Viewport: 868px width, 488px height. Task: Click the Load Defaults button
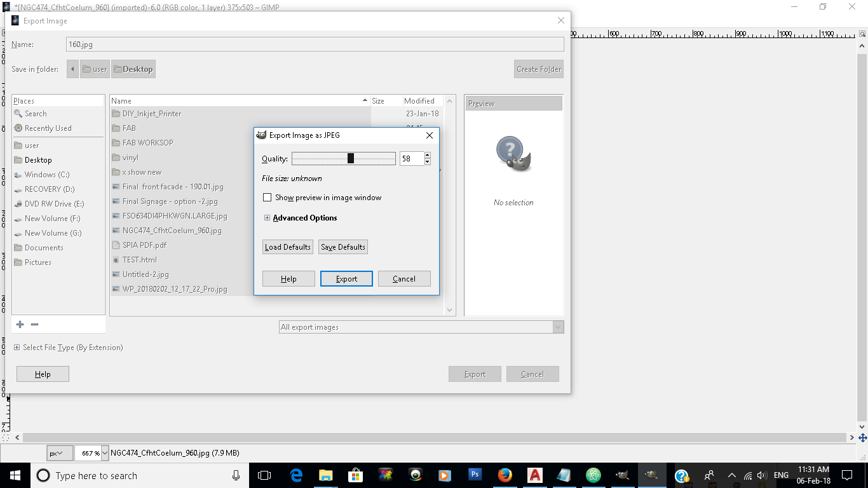click(288, 247)
